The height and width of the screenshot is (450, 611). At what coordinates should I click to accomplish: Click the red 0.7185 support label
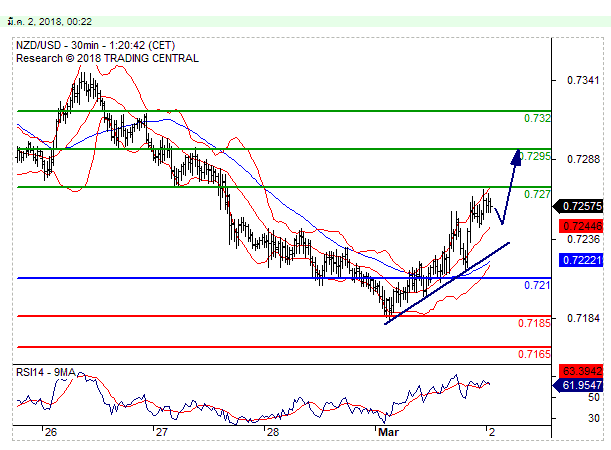coord(534,323)
